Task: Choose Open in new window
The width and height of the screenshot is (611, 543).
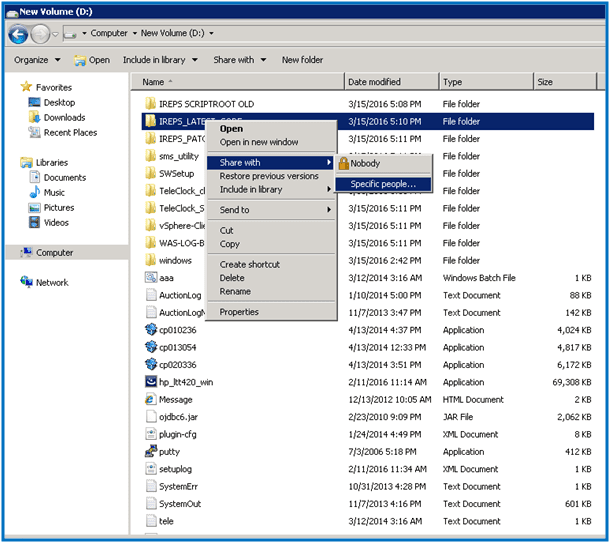Action: (x=271, y=142)
